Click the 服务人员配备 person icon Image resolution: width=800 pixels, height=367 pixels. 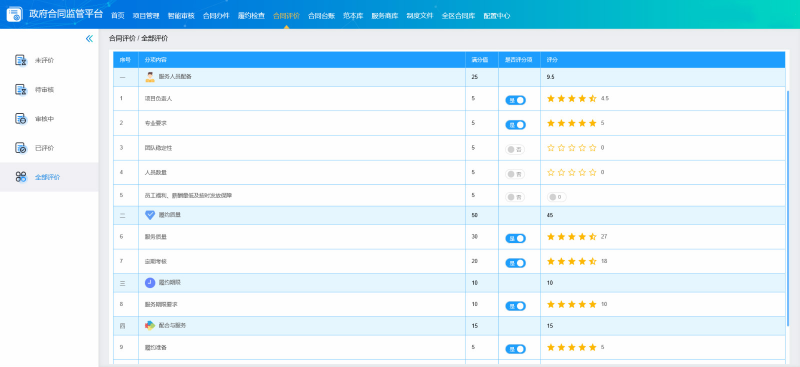pyautogui.click(x=150, y=77)
